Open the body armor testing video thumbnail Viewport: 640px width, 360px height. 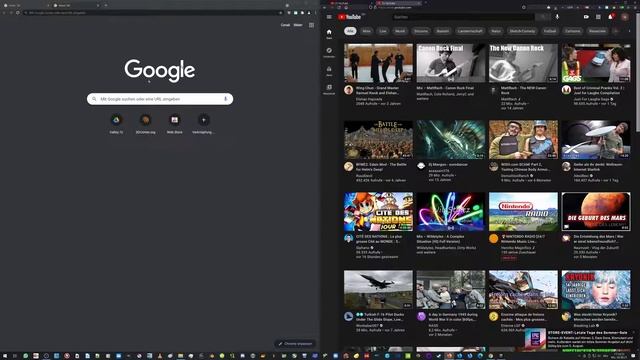(x=523, y=139)
